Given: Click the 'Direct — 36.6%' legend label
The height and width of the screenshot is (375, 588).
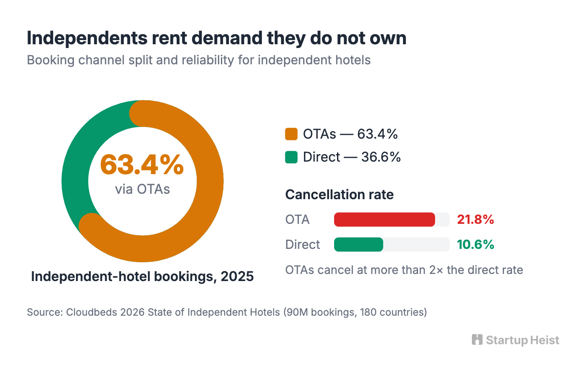Looking at the screenshot, I should point(352,157).
